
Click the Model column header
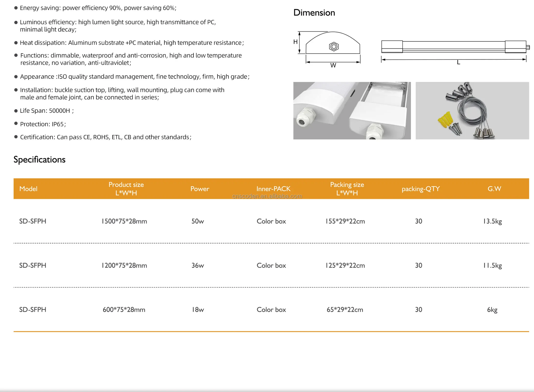pos(28,189)
